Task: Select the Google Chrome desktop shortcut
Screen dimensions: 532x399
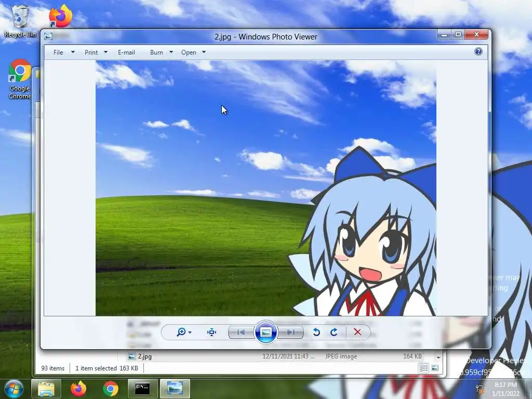Action: tap(20, 79)
